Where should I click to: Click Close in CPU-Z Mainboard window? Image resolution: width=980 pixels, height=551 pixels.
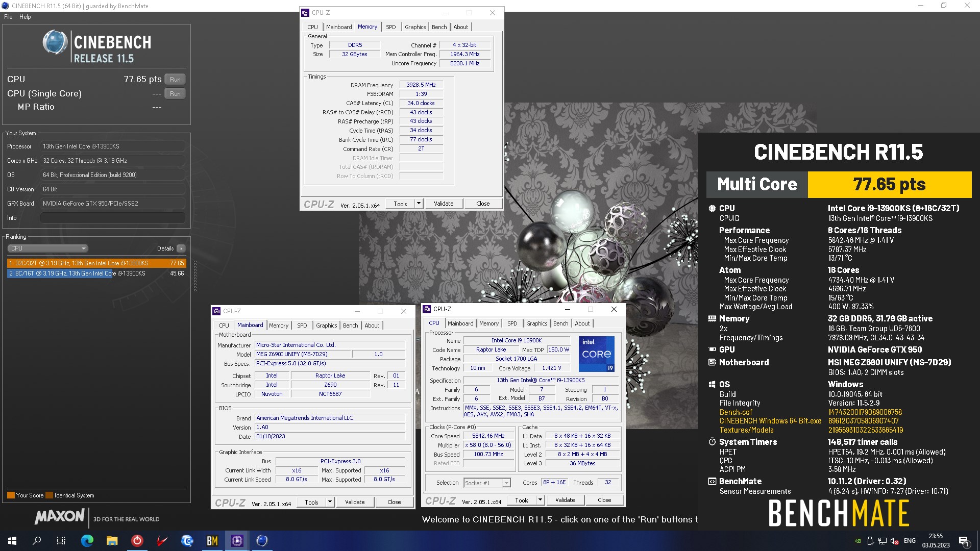(394, 502)
